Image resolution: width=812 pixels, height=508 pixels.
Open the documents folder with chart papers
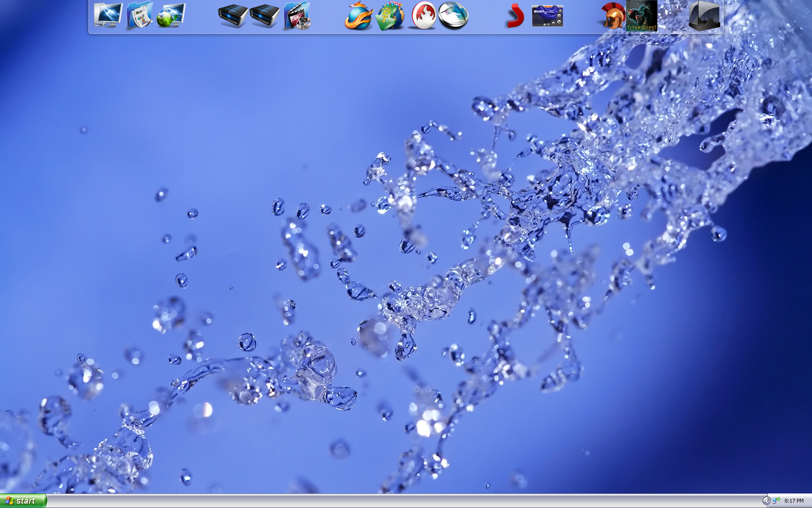140,15
